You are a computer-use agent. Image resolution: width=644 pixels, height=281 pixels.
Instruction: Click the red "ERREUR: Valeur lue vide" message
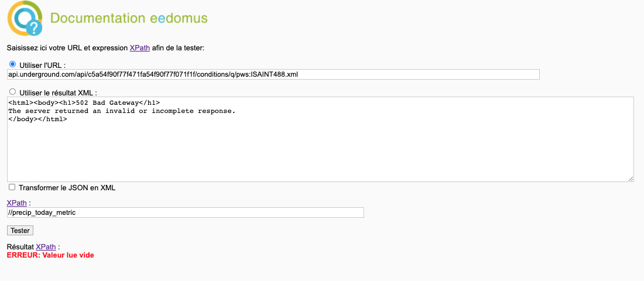click(x=50, y=255)
